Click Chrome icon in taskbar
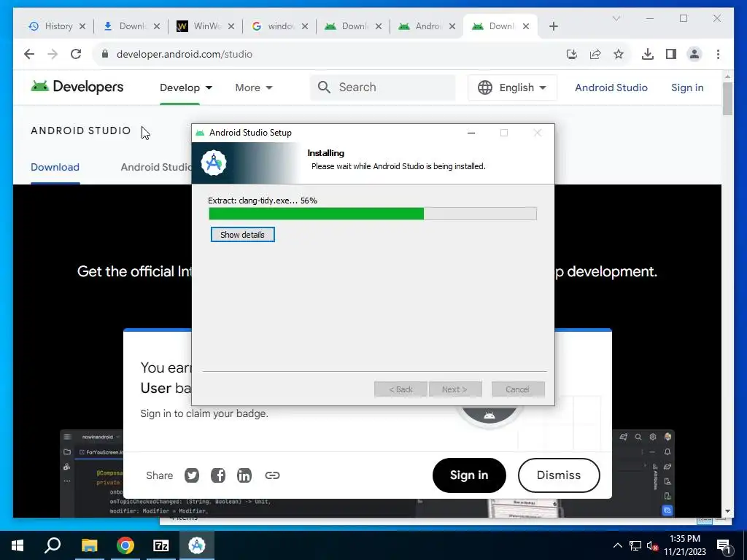This screenshot has width=747, height=560. coord(125,545)
